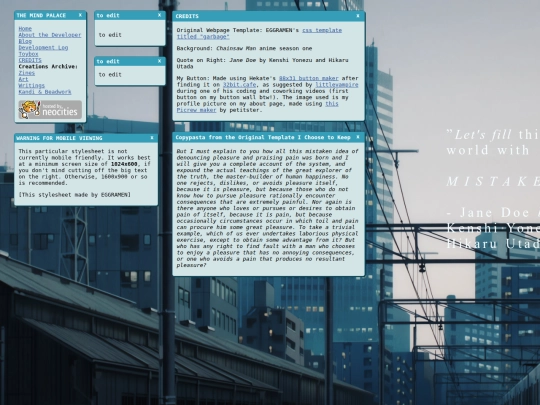540x405 pixels.
Task: Open the Zines archive link
Action: (27, 73)
